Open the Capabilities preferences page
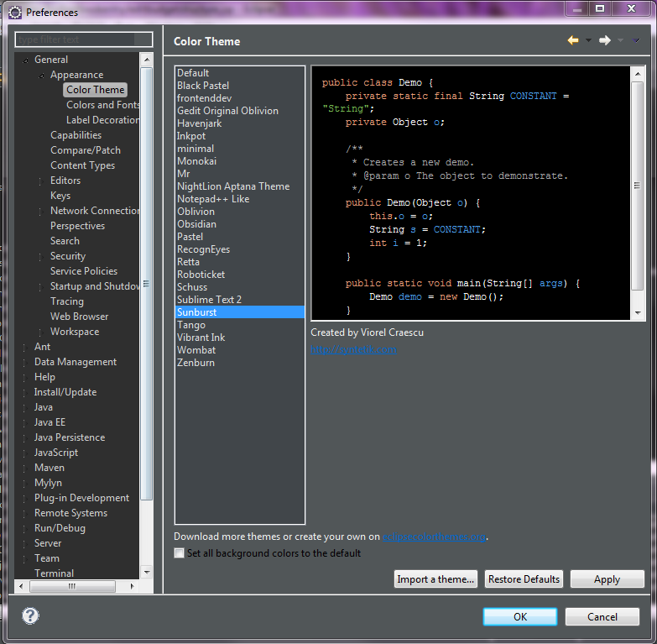This screenshot has height=644, width=657. [76, 135]
